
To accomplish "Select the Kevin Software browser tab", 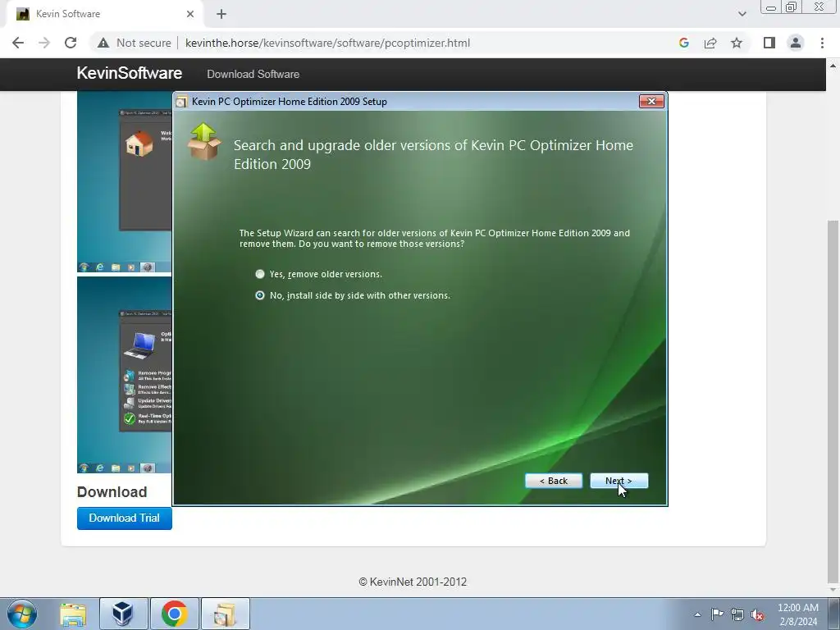I will point(104,14).
